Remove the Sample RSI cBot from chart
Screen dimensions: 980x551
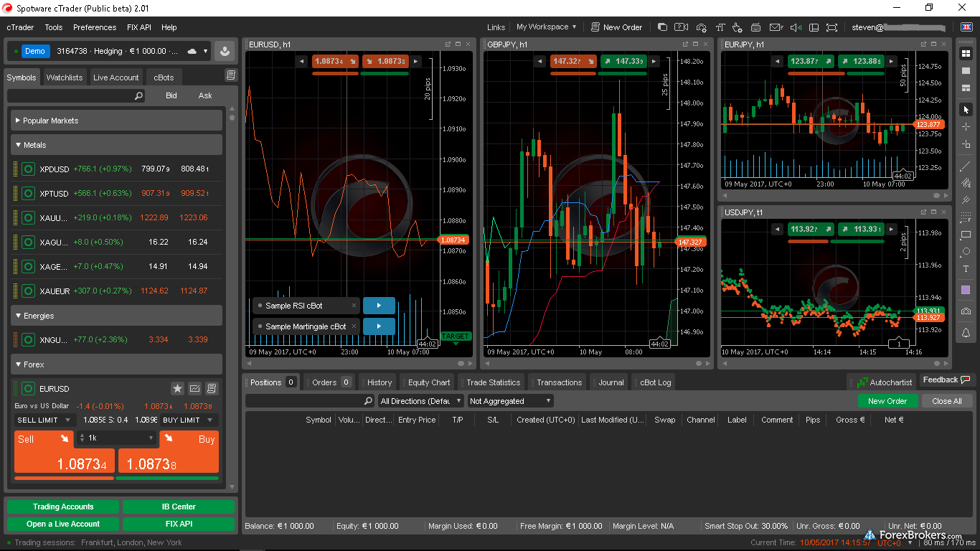coord(354,306)
